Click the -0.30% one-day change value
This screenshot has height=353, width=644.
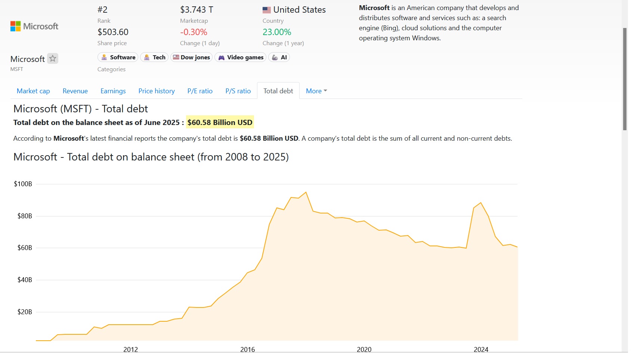coord(193,32)
